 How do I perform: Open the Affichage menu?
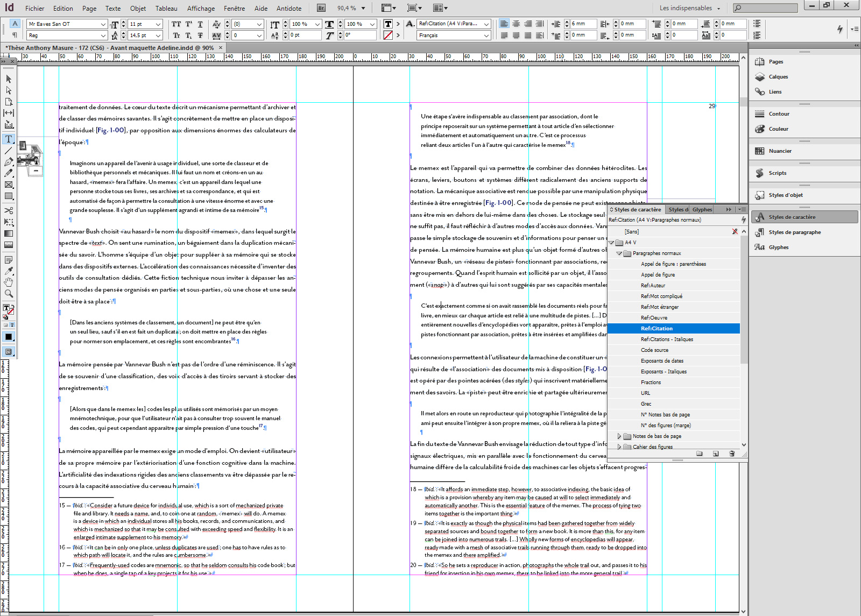click(201, 9)
